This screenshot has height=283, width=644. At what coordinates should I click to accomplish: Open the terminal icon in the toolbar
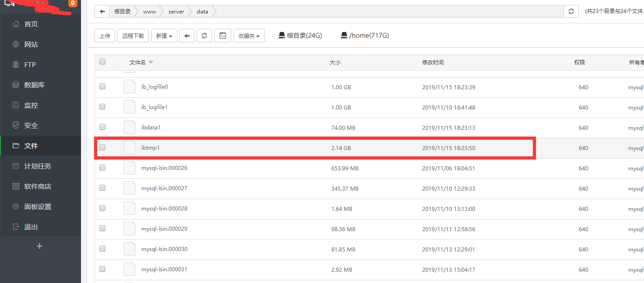222,36
